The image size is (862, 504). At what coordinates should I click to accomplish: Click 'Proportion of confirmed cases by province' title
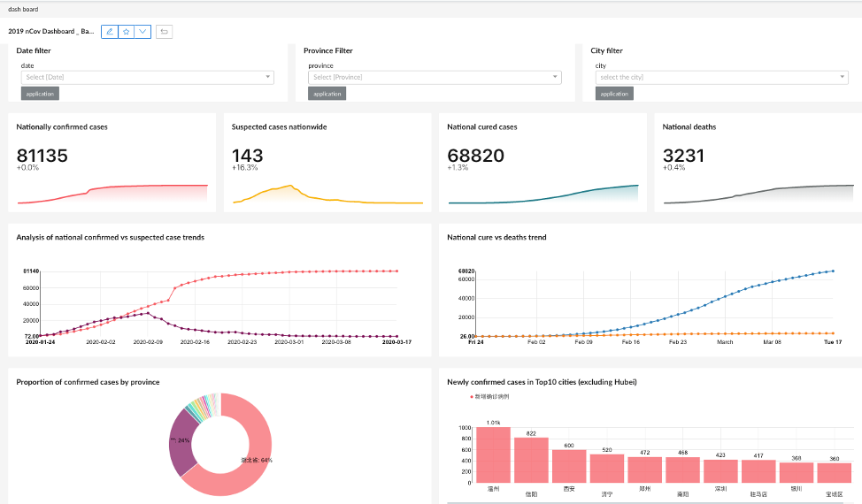(x=88, y=382)
